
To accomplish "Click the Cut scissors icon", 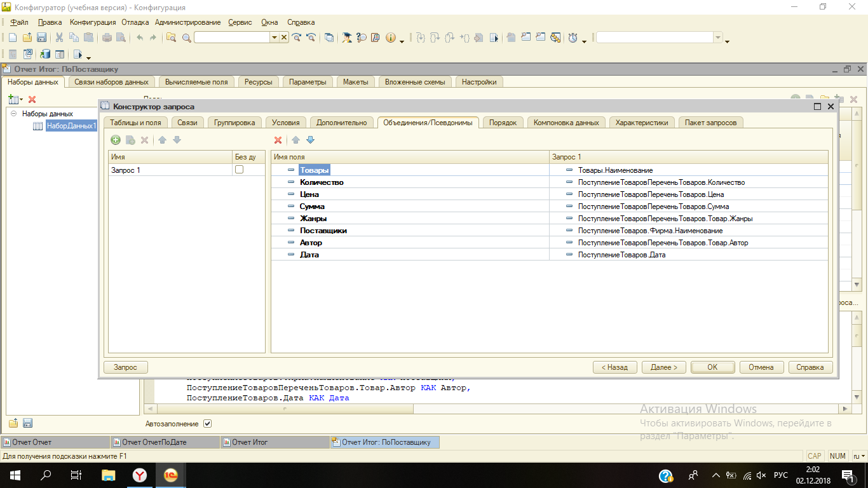I will (x=59, y=37).
